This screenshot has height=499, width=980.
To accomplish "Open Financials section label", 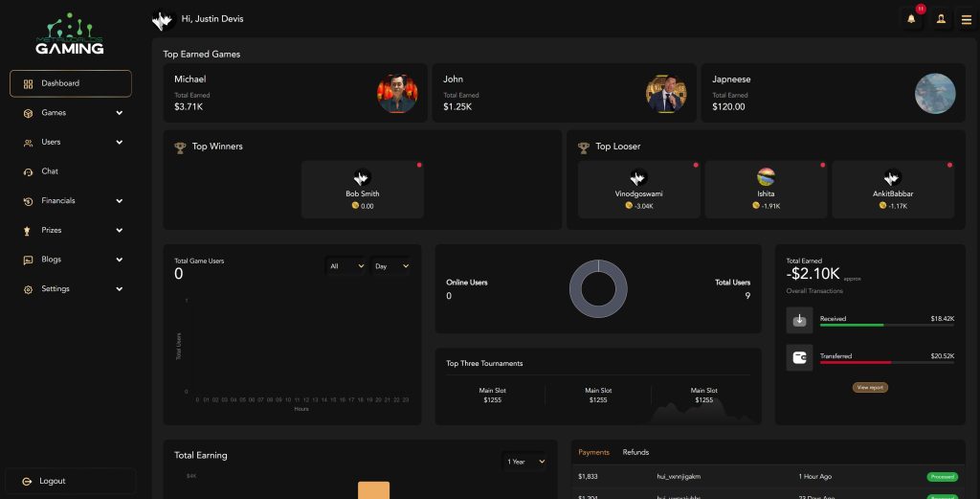I will pyautogui.click(x=58, y=201).
